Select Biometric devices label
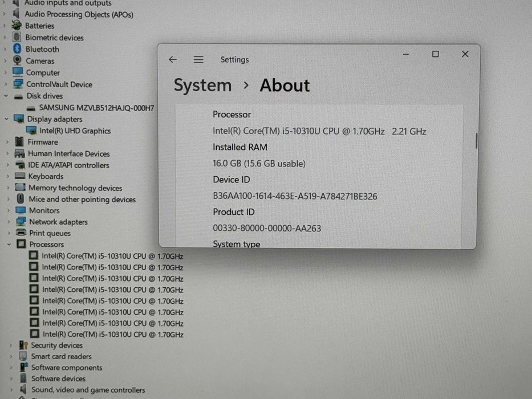The height and width of the screenshot is (399, 532). (54, 38)
